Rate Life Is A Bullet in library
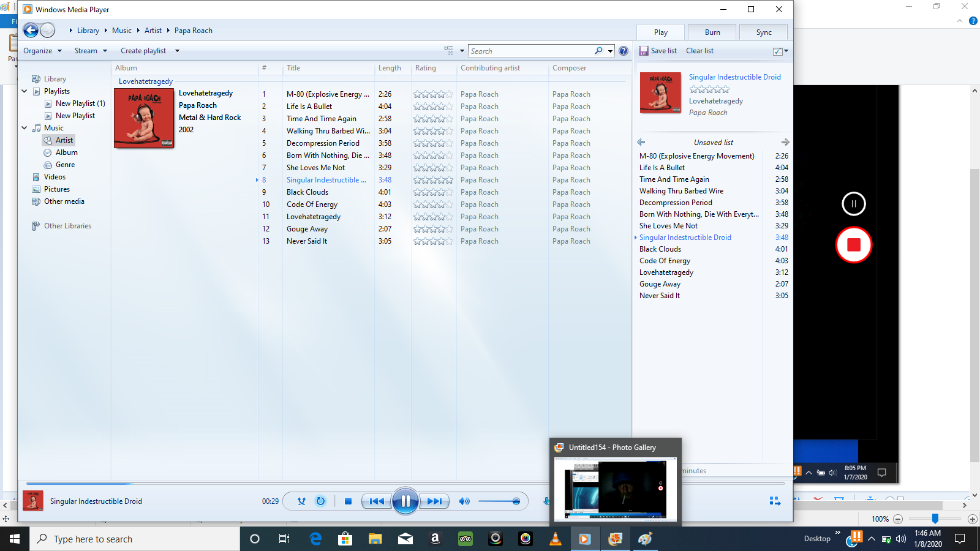The height and width of the screenshot is (551, 980). (x=433, y=107)
